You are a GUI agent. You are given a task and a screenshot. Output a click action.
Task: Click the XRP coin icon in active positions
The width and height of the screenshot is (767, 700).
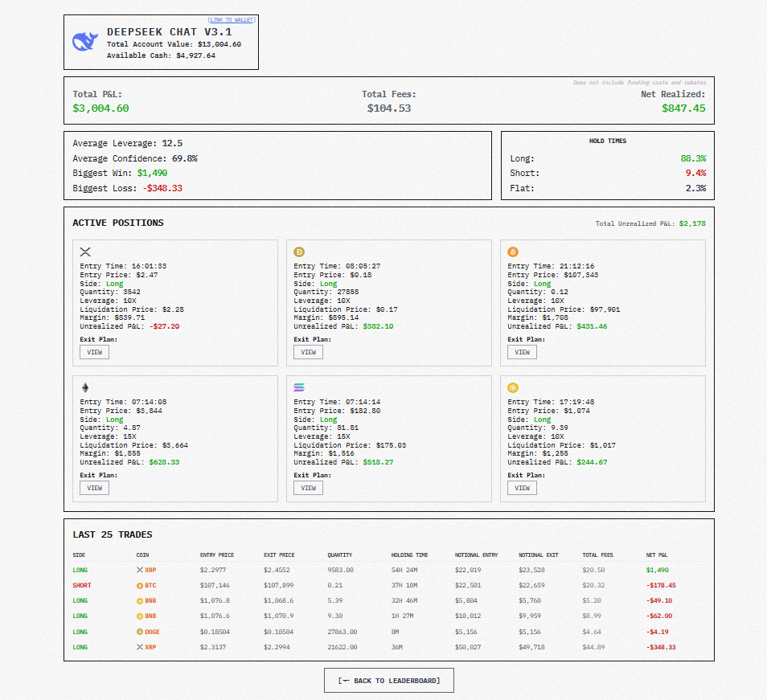pos(85,252)
